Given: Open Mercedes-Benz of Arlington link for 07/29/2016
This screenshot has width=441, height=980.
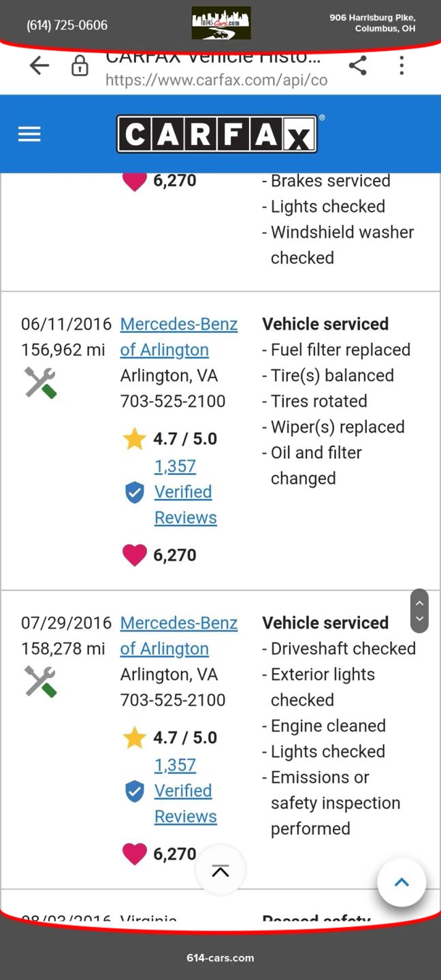Looking at the screenshot, I should tap(178, 636).
